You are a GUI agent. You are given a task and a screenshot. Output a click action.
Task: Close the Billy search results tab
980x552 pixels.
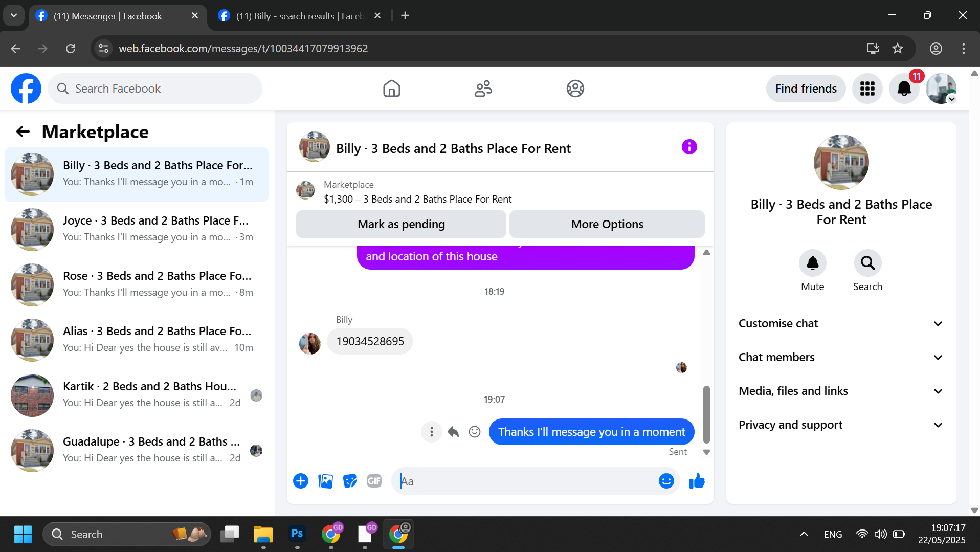(x=377, y=16)
